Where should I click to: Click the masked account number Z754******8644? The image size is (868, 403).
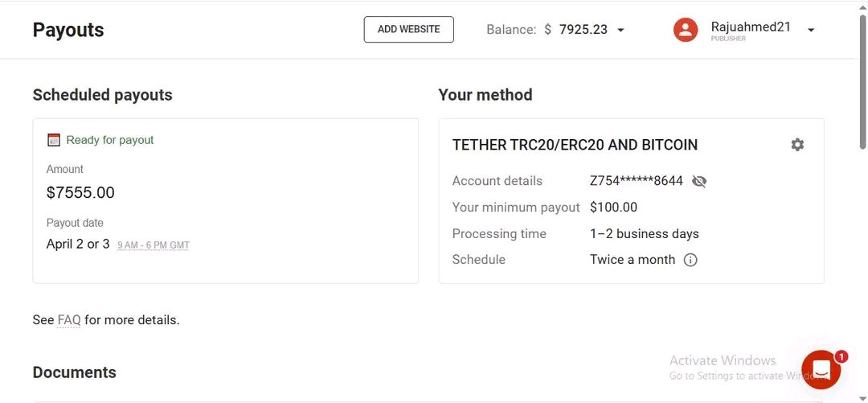pyautogui.click(x=636, y=181)
